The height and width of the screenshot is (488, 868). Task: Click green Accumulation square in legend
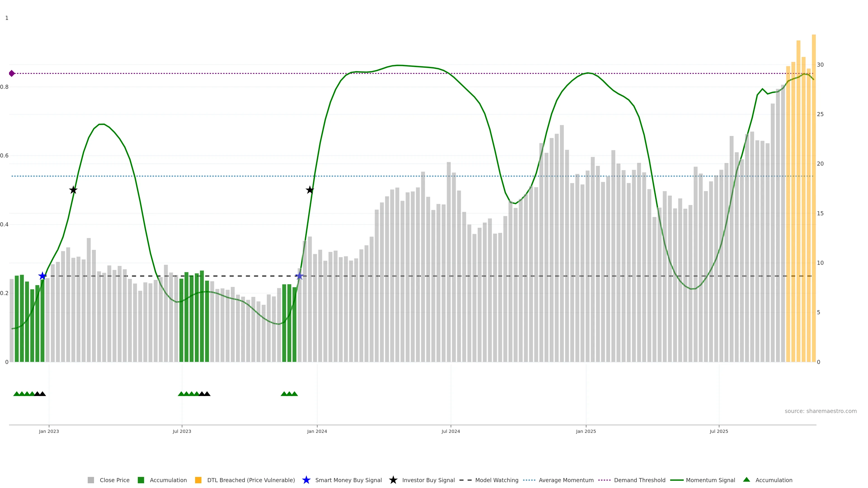(141, 480)
